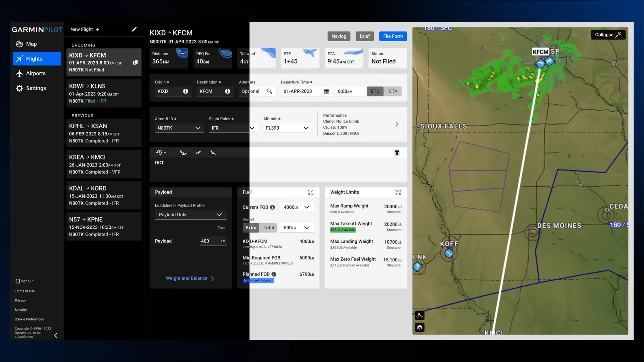
Task: Click the arrival procedure plane icon
Action: pos(213,153)
